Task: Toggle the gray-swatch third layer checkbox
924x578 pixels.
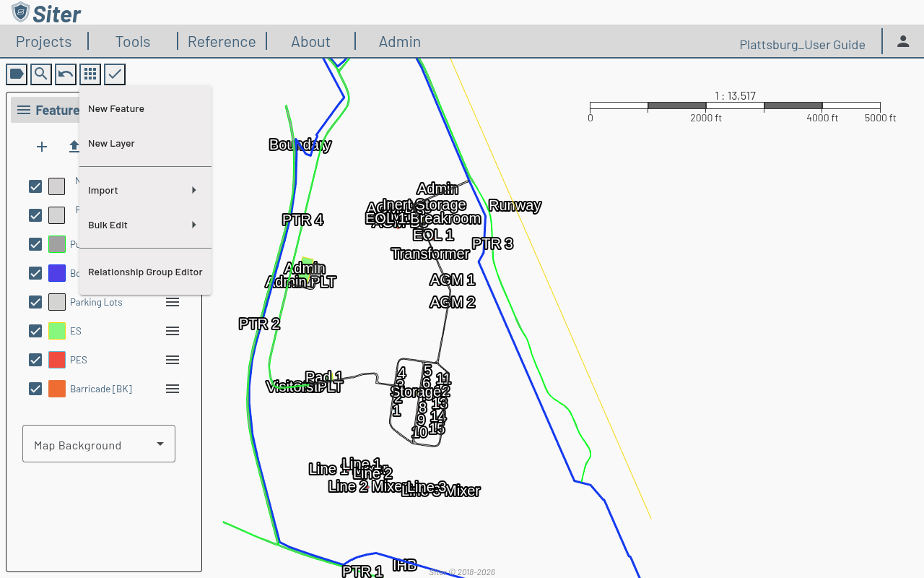Action: click(x=35, y=244)
